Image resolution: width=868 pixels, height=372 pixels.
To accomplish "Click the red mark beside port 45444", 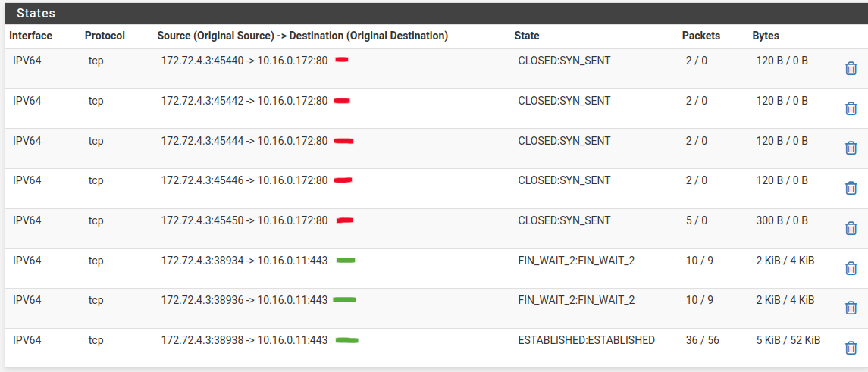I will coord(344,140).
